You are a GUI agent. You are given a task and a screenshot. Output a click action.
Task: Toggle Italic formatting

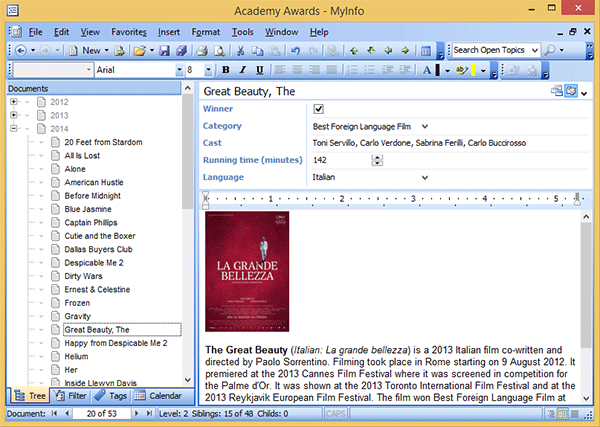coord(243,70)
